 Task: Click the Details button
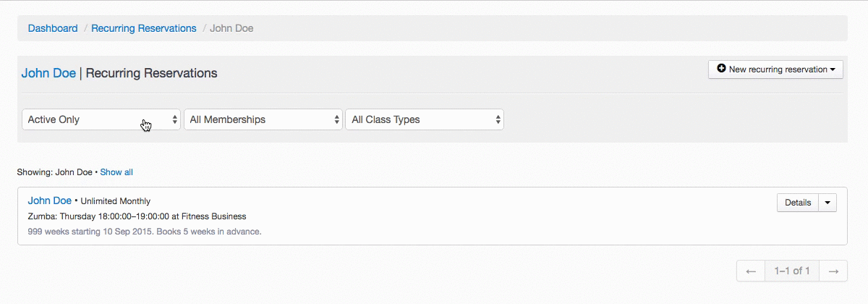pos(798,203)
